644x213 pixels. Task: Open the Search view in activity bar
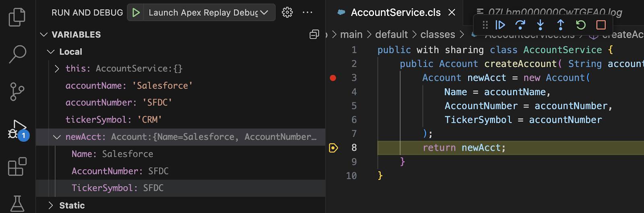coord(17,54)
